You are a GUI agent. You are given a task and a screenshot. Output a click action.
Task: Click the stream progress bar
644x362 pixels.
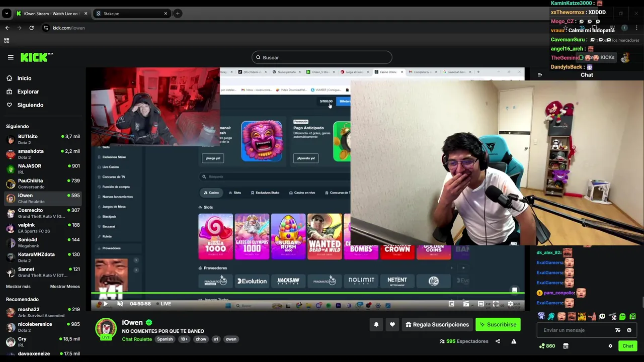pos(307,293)
